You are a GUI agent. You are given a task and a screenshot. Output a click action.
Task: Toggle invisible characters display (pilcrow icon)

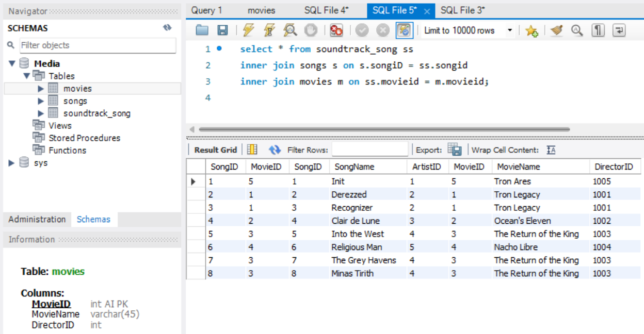tap(598, 30)
